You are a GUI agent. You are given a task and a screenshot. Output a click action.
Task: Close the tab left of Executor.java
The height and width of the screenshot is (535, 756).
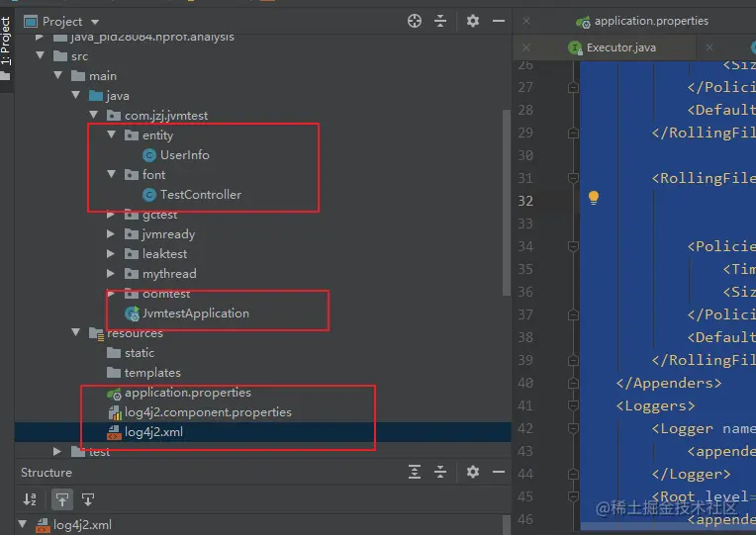tap(526, 47)
